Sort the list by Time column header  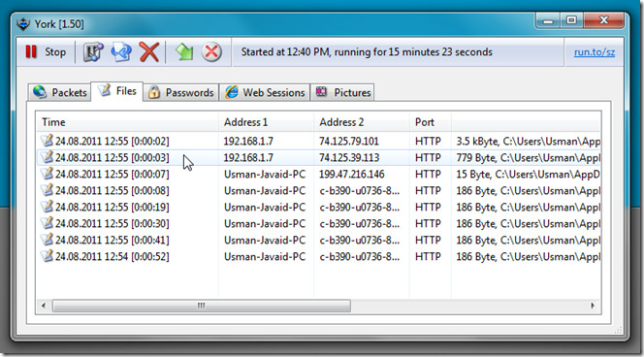(127, 122)
